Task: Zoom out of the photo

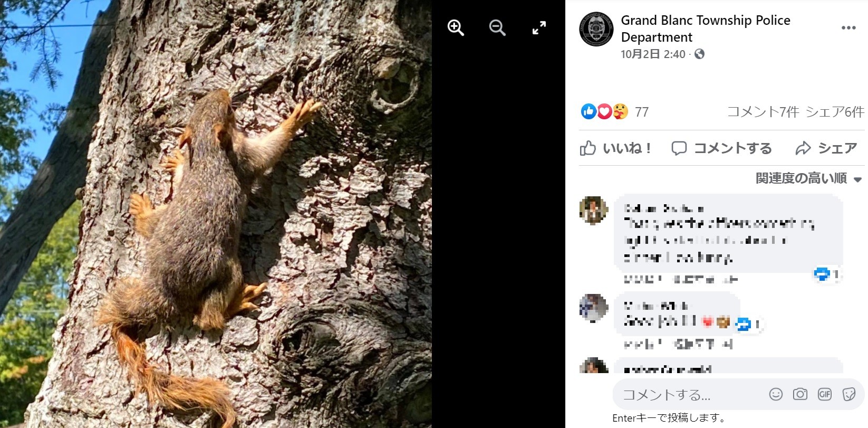Action: (x=497, y=27)
